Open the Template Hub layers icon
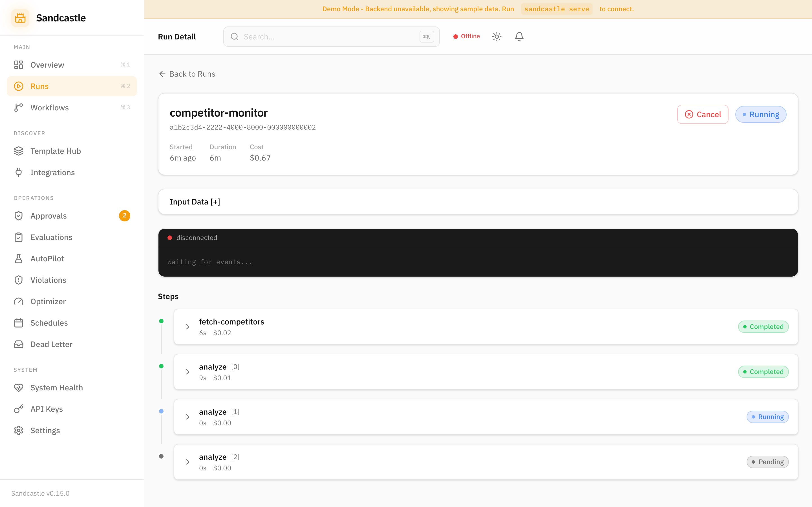This screenshot has width=812, height=507. pos(18,151)
